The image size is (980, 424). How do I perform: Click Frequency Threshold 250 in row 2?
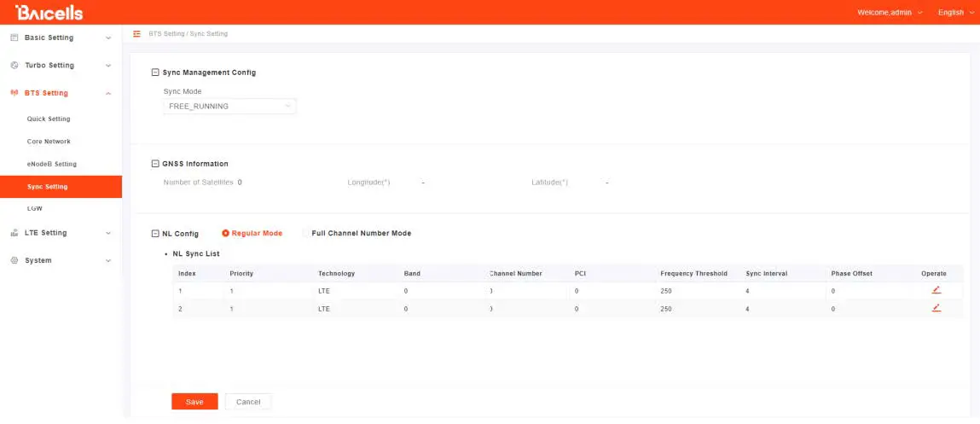(x=666, y=309)
